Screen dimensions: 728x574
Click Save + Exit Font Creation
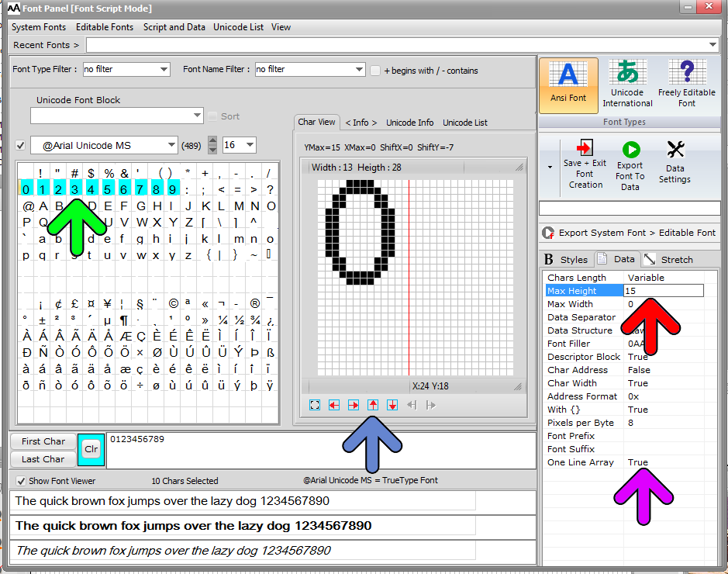[585, 164]
